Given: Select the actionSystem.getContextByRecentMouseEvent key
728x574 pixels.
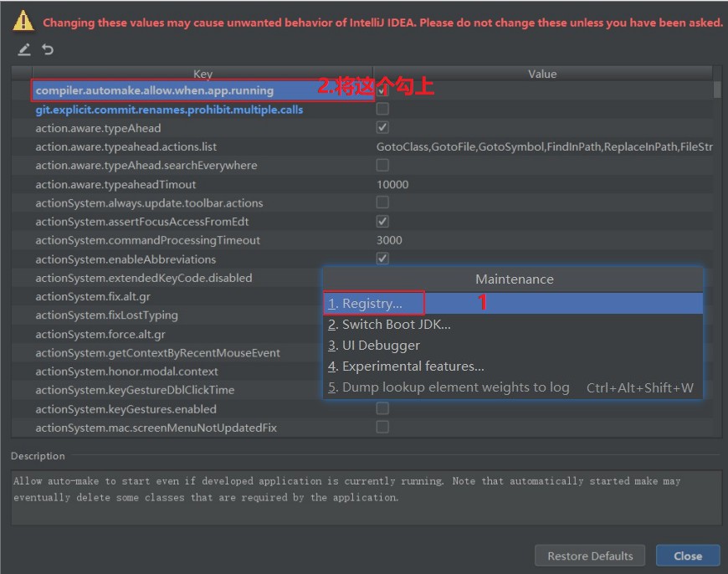Looking at the screenshot, I should [158, 353].
